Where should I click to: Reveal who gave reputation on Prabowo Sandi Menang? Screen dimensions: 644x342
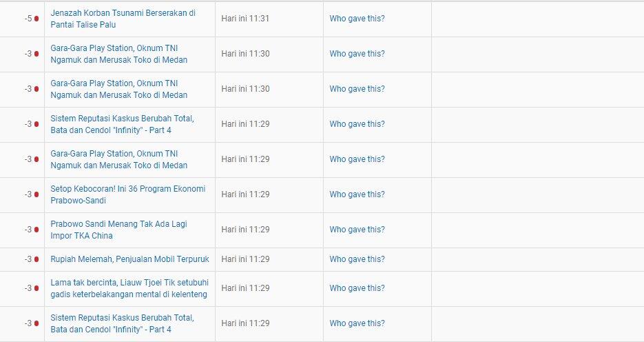[357, 230]
